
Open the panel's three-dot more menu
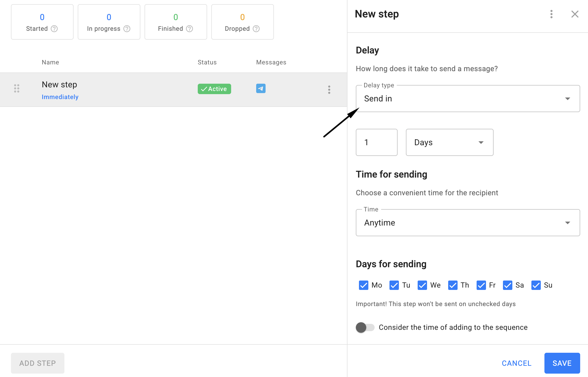[551, 14]
